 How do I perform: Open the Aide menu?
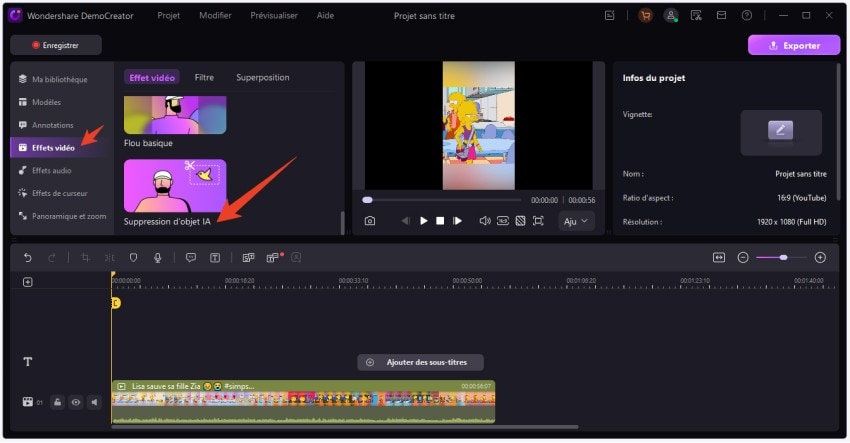click(x=325, y=16)
